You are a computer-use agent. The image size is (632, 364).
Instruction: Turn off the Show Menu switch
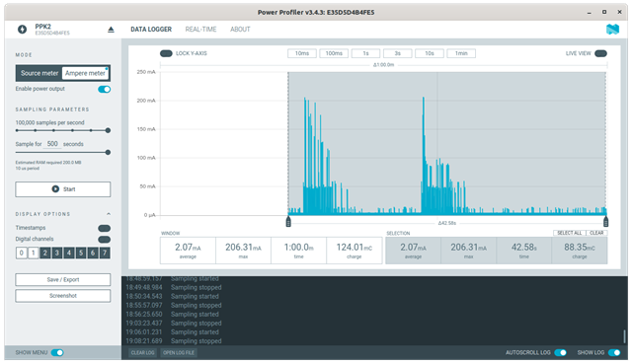(57, 353)
